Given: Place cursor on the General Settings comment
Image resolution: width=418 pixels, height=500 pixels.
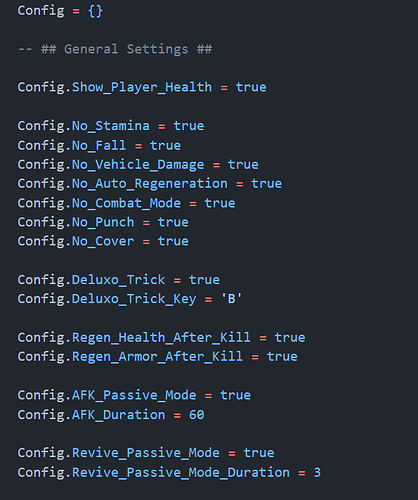Looking at the screenshot, I should click(115, 49).
